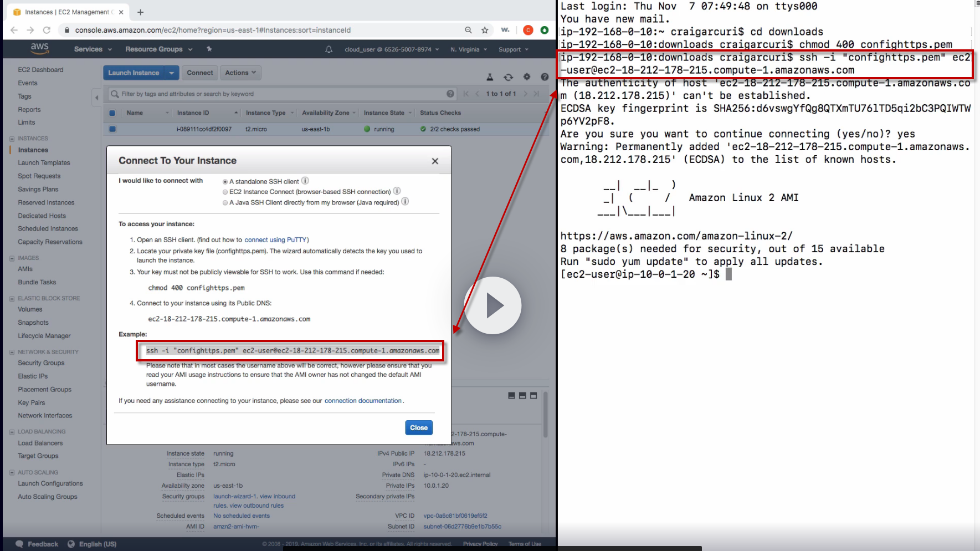
Task: Go back using the browser back arrow
Action: 14,30
